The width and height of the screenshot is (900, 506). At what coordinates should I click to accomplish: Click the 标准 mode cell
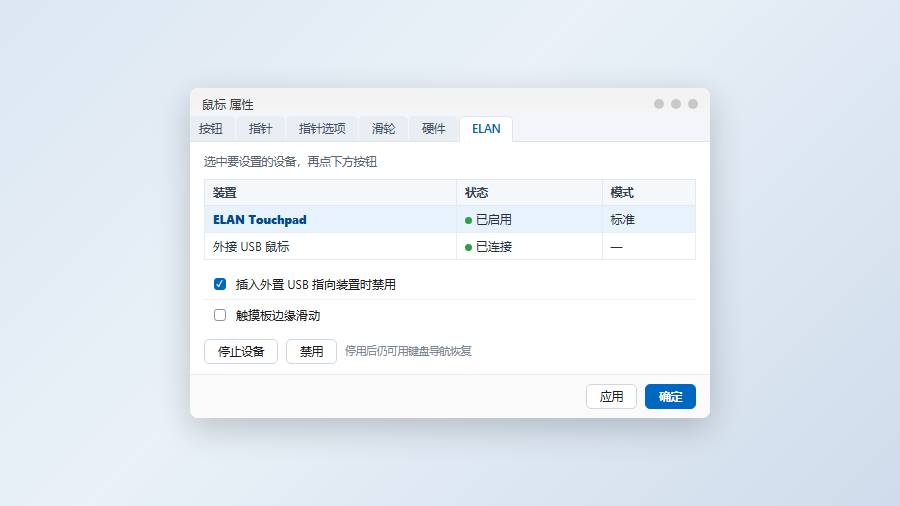coord(649,220)
